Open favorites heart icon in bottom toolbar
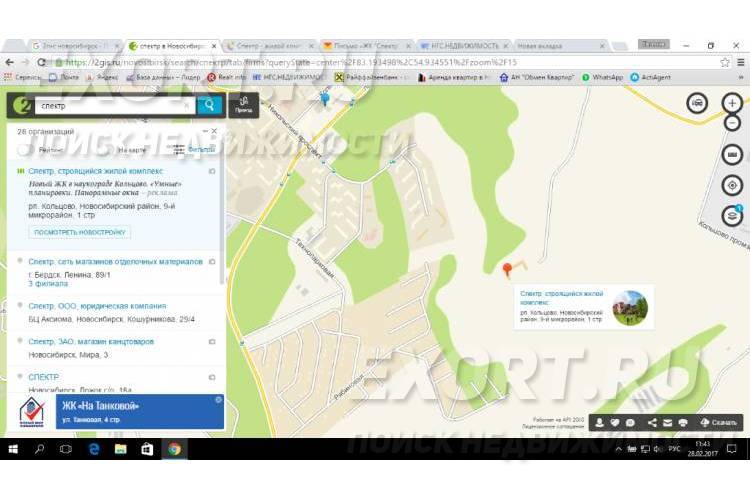750x500 pixels. pos(615,422)
